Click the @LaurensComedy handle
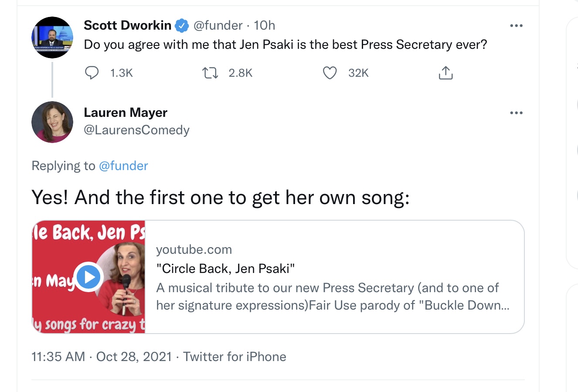The width and height of the screenshot is (578, 392). pyautogui.click(x=136, y=130)
